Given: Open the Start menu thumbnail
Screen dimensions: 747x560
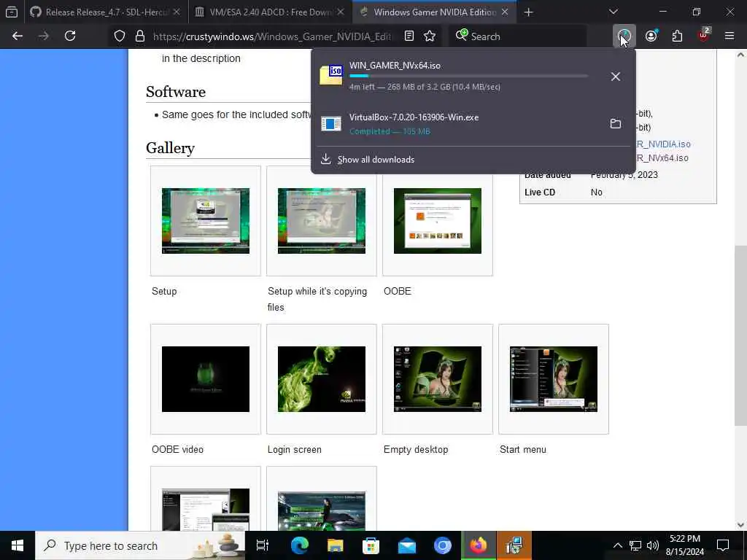Looking at the screenshot, I should pos(553,379).
